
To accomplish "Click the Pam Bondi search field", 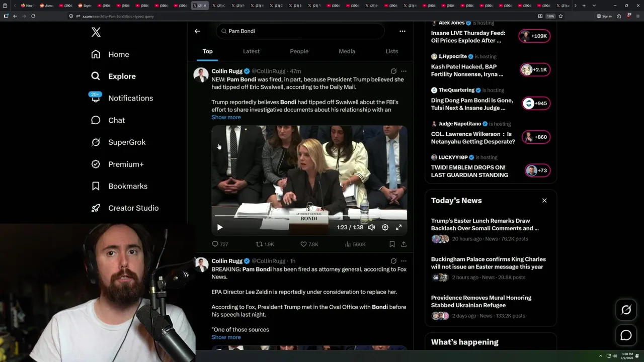I will [300, 31].
